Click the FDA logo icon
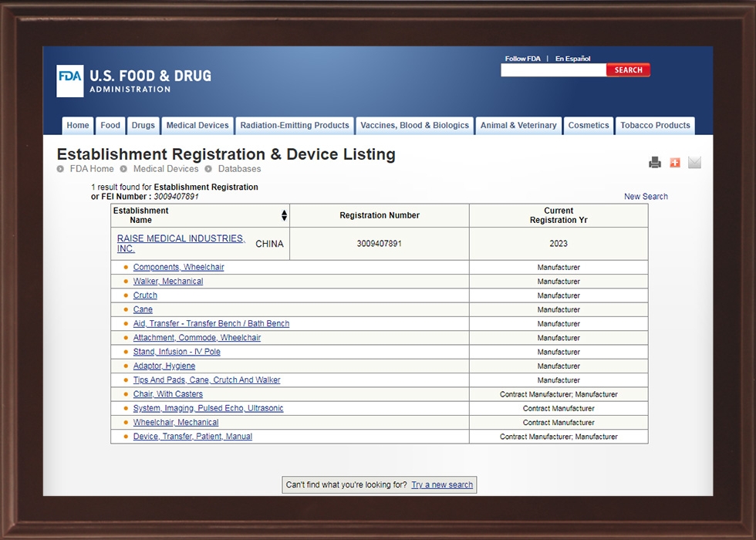This screenshot has height=540, width=756. click(69, 81)
